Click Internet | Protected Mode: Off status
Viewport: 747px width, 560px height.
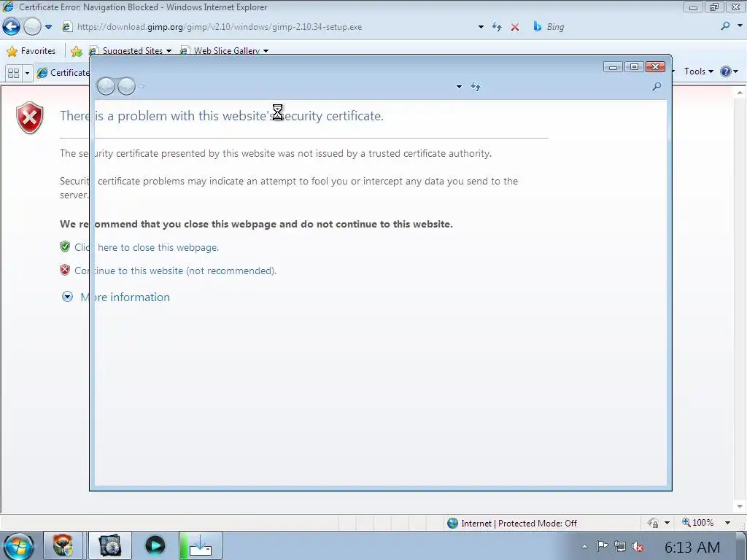click(519, 524)
